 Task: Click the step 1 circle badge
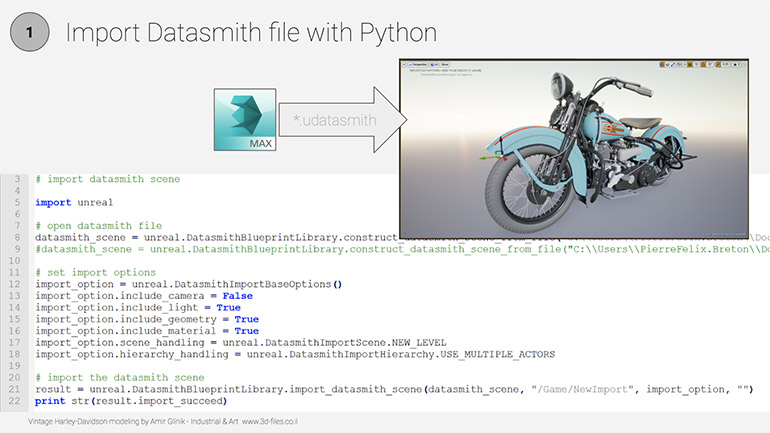(31, 32)
